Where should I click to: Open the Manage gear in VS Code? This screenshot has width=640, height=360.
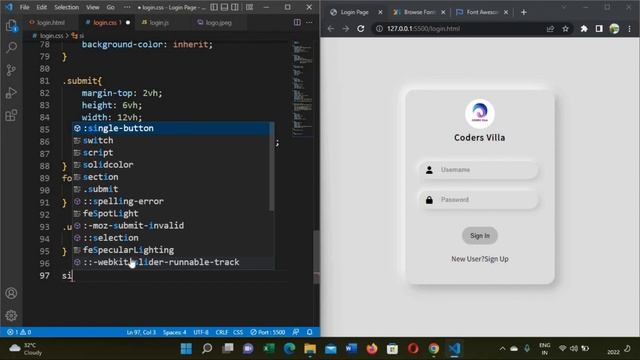click(x=11, y=315)
